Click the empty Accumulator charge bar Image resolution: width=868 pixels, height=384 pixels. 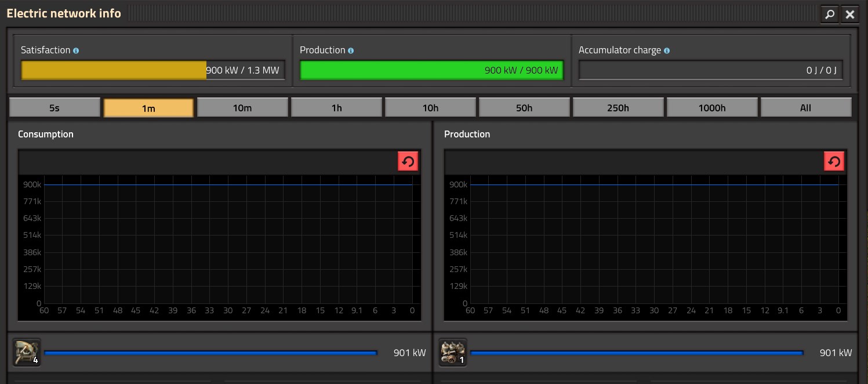click(x=711, y=70)
